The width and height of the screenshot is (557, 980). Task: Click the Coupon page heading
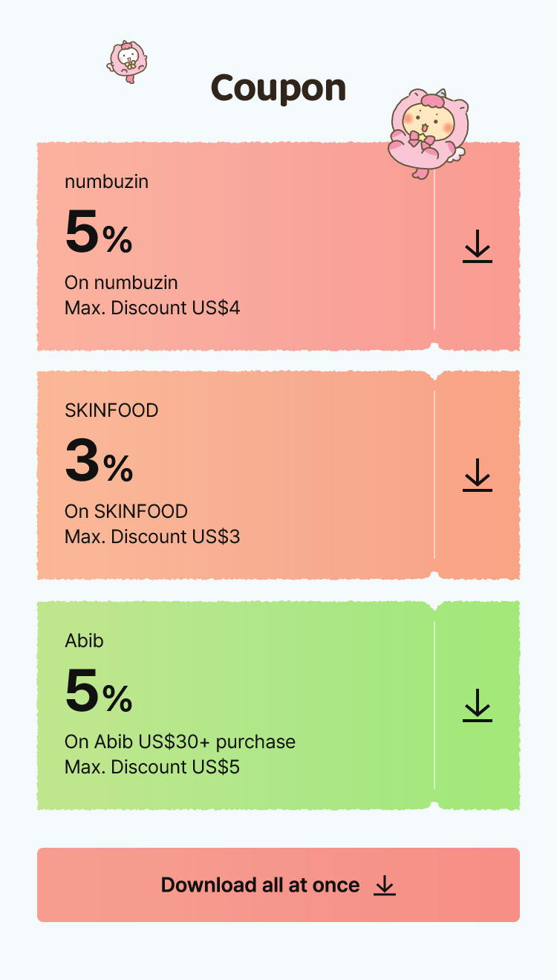pyautogui.click(x=278, y=88)
